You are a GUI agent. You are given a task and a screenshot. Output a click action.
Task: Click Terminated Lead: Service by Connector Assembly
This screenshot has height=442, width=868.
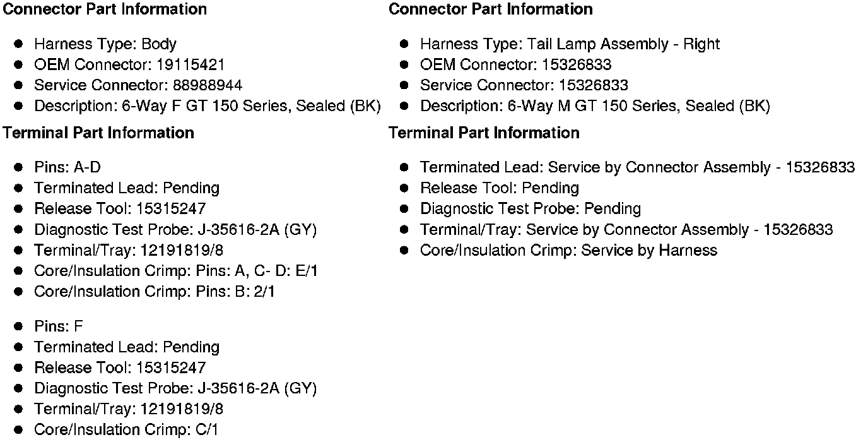(637, 167)
